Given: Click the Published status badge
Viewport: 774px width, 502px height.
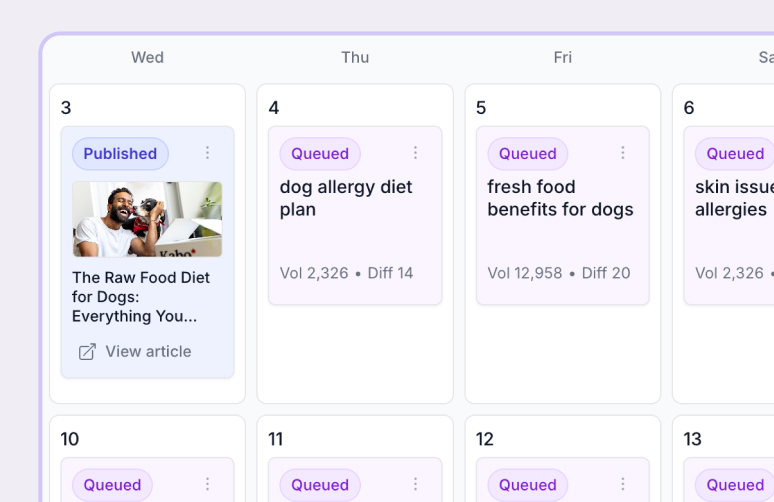Looking at the screenshot, I should click(120, 154).
